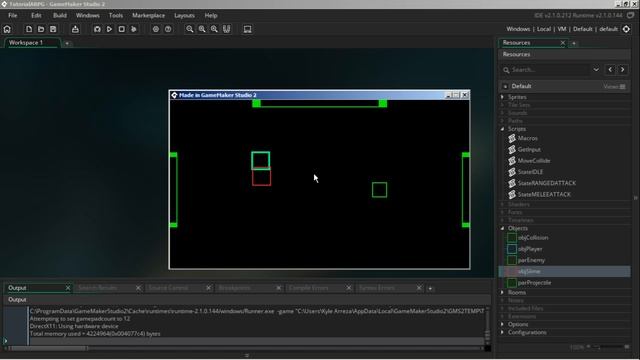Add a new workspace tab
This screenshot has width=640, height=360.
point(67,43)
